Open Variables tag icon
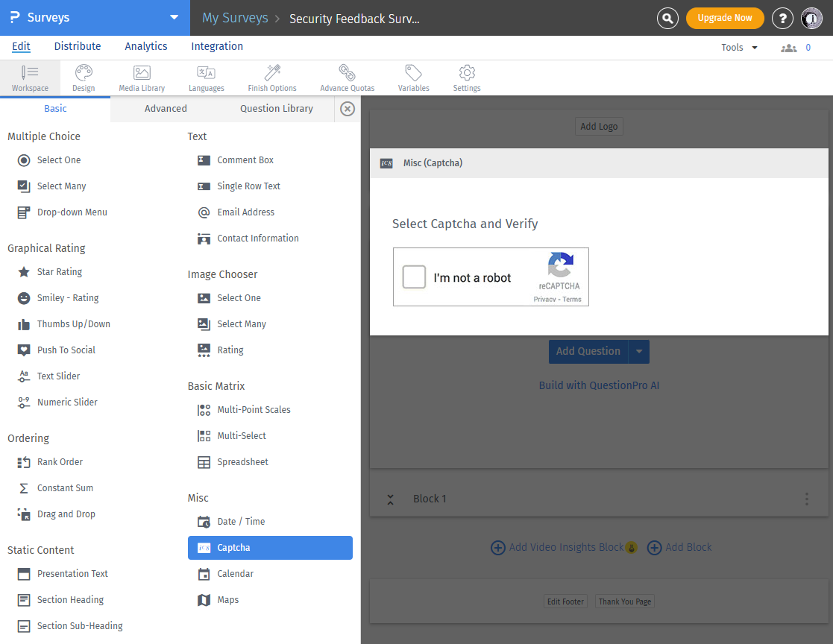The image size is (833, 644). pos(413,78)
